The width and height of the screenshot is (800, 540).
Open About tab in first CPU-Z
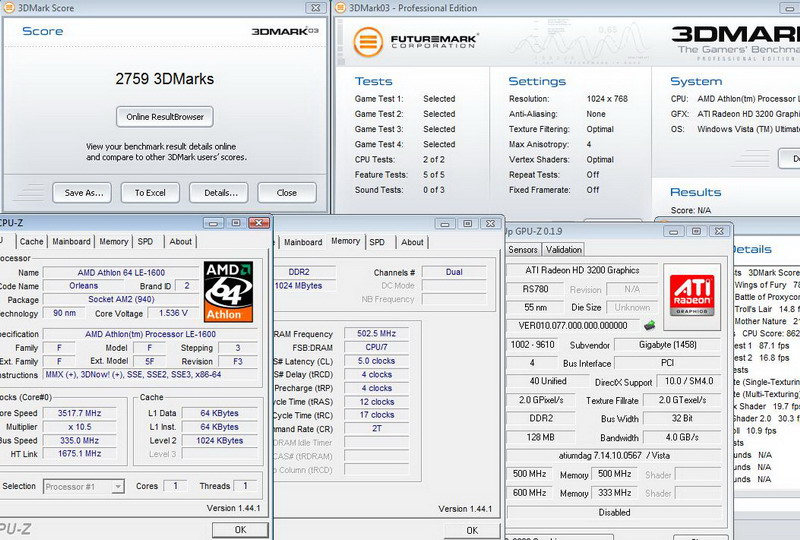tap(181, 241)
